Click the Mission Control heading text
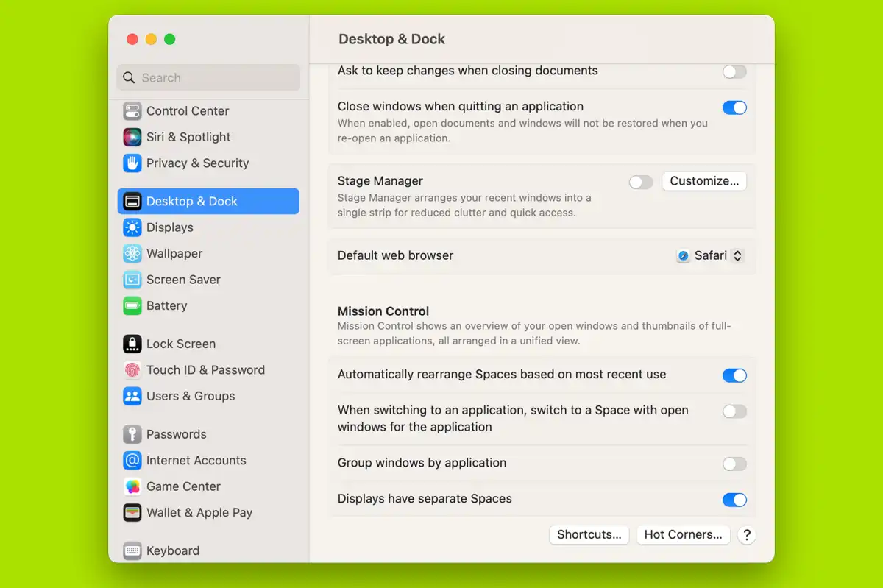883x588 pixels. tap(383, 311)
